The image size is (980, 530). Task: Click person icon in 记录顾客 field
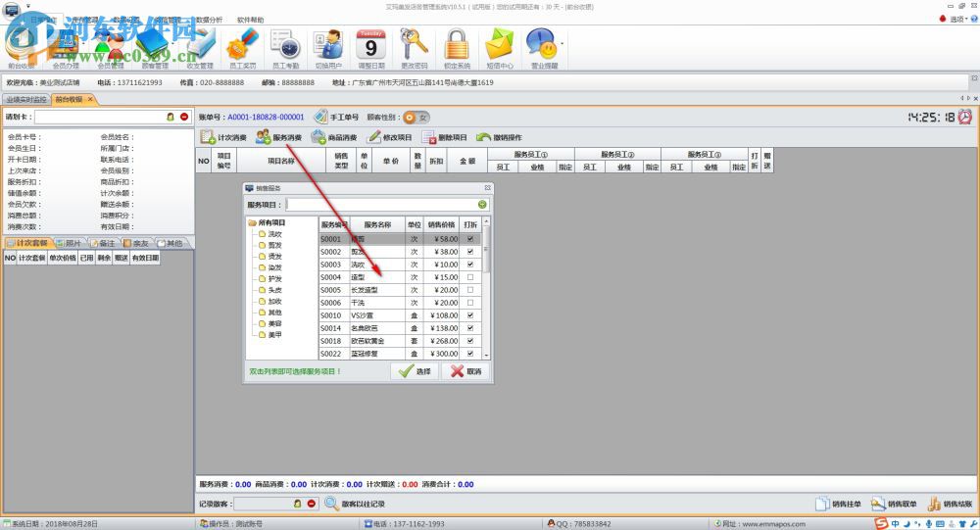298,504
